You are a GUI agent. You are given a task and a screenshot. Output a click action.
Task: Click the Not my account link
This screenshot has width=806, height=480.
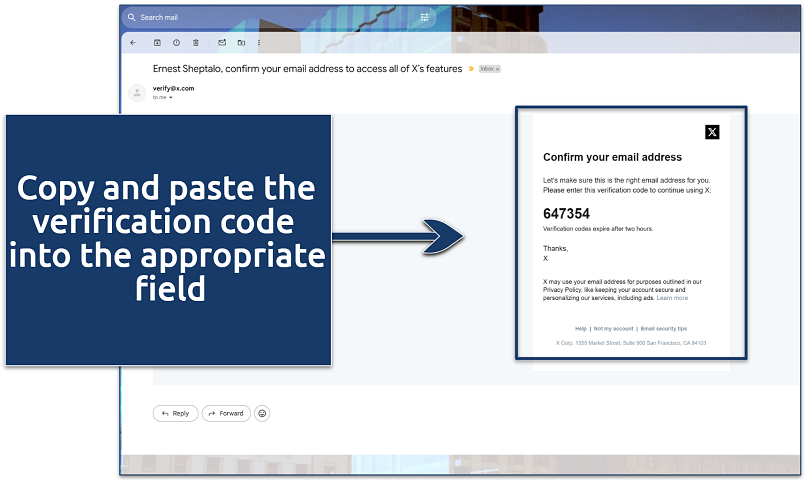tap(613, 328)
